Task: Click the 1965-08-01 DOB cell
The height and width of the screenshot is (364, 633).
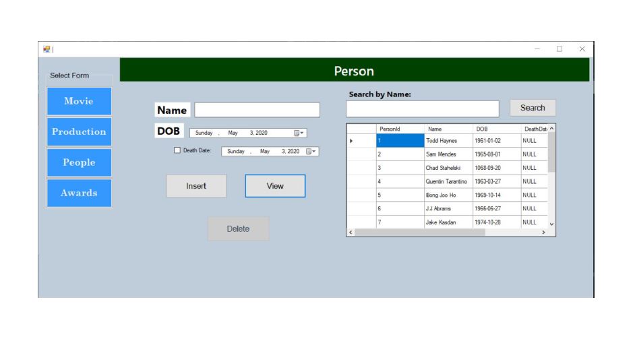Action: [x=497, y=154]
